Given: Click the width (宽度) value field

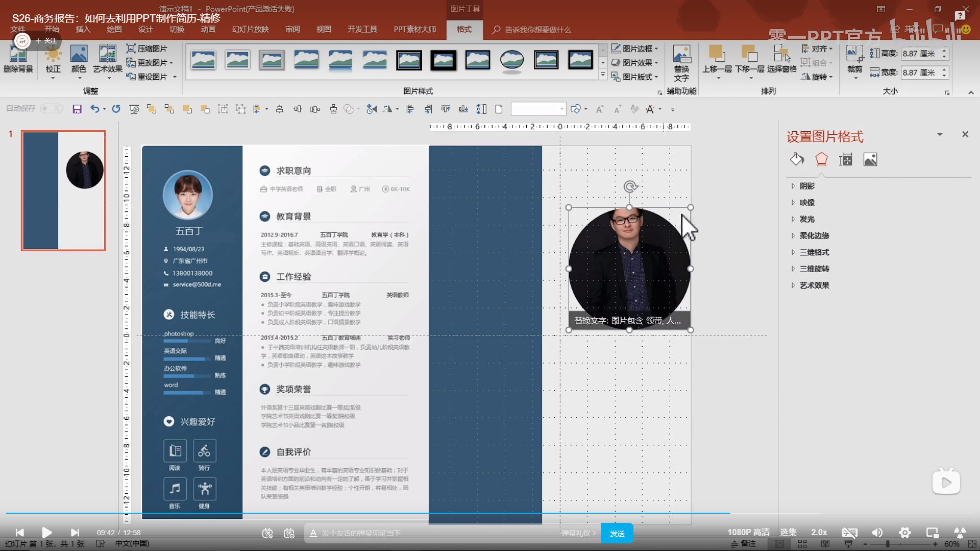Looking at the screenshot, I should (x=920, y=73).
